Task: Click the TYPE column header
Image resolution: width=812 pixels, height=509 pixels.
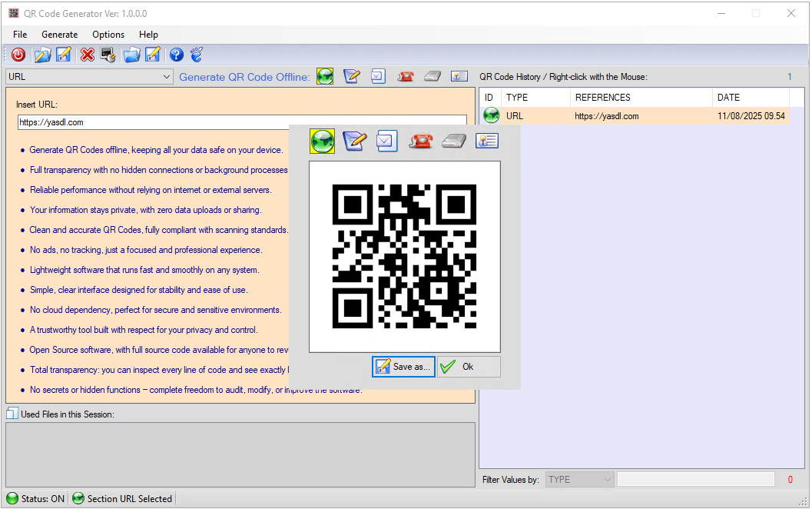Action: pos(535,98)
